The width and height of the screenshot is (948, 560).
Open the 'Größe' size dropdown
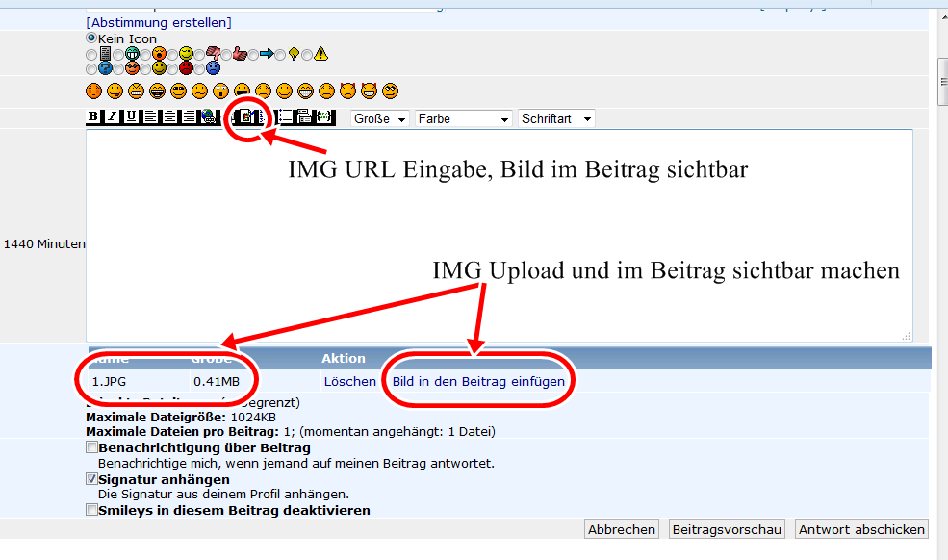click(x=380, y=118)
